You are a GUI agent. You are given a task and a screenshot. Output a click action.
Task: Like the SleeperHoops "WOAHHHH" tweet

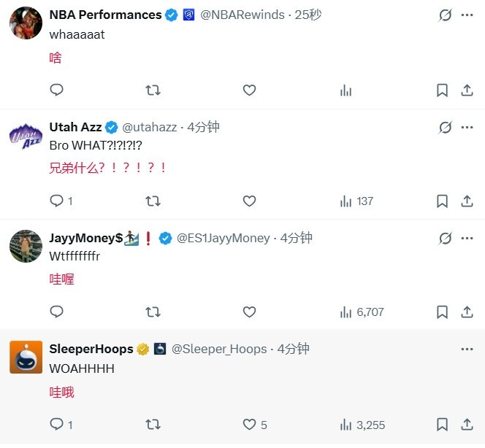[249, 424]
